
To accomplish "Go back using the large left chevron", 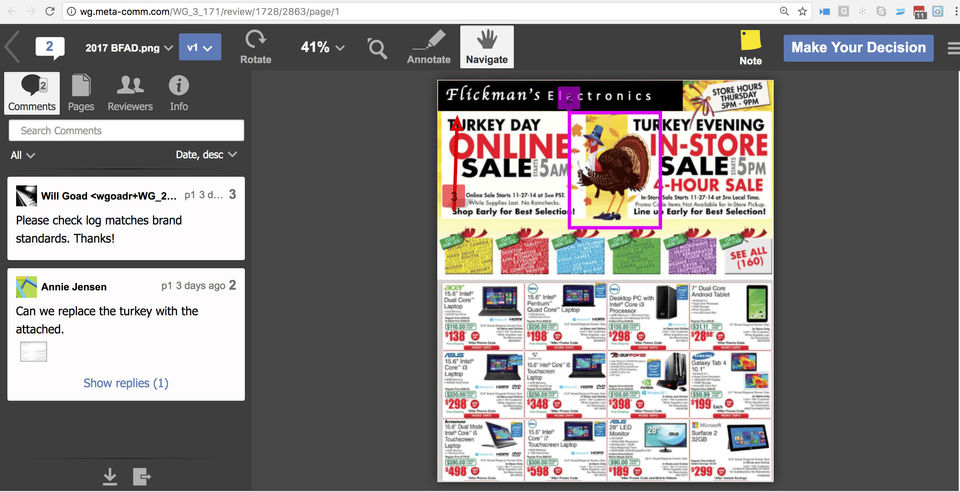I will [12, 47].
